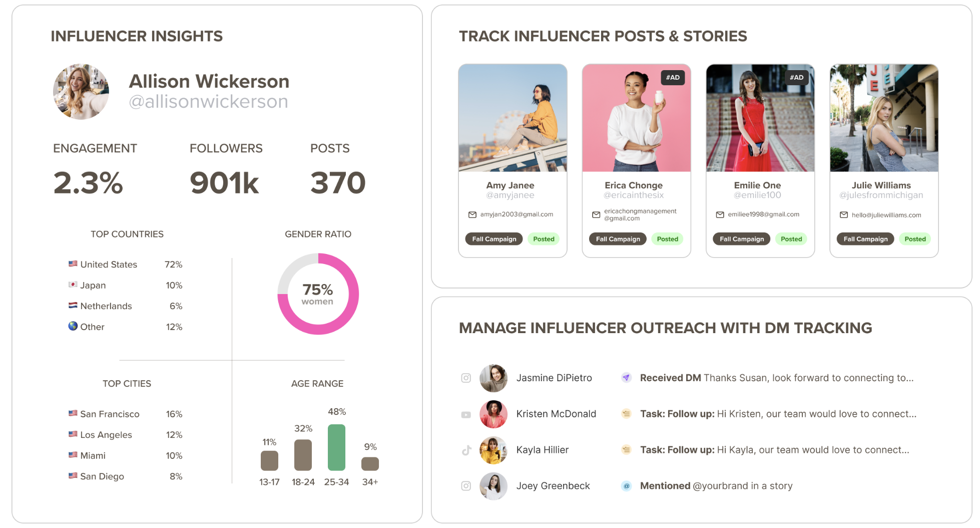Click the email icon on Emilie One's card

click(x=720, y=214)
